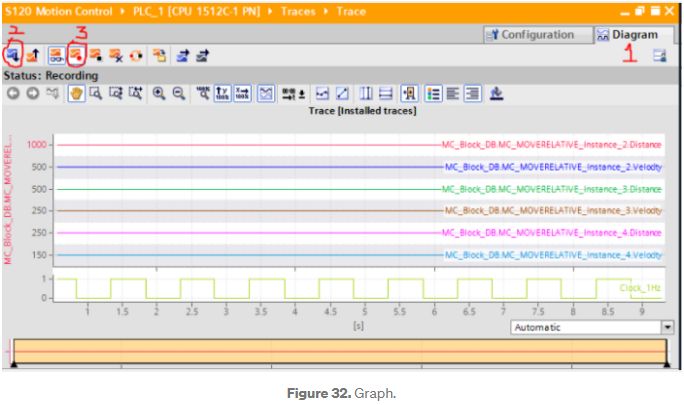
Task: Click the zoom out magnifier icon
Action: tap(179, 93)
